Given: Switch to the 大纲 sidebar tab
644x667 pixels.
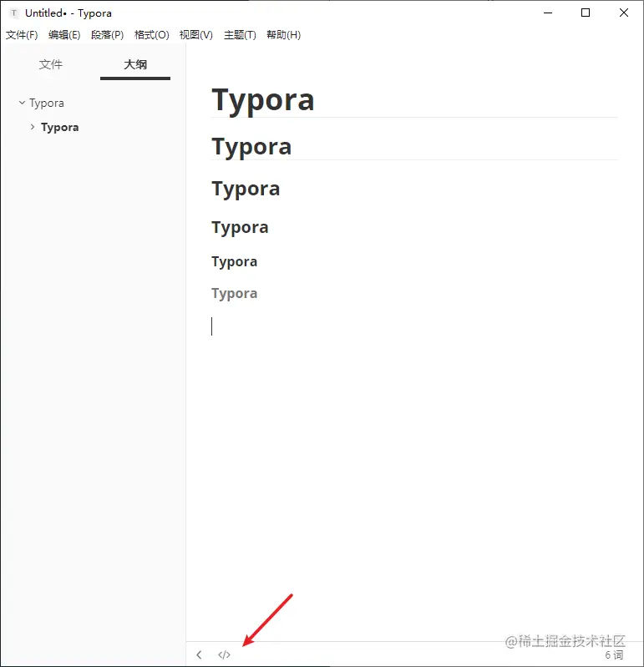Looking at the screenshot, I should pyautogui.click(x=135, y=64).
